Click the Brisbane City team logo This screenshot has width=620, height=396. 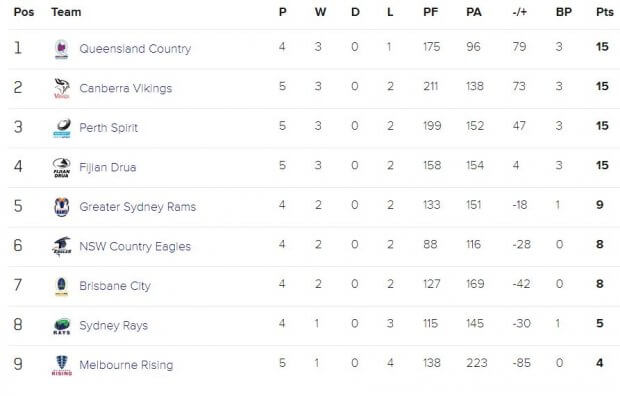pyautogui.click(x=61, y=286)
